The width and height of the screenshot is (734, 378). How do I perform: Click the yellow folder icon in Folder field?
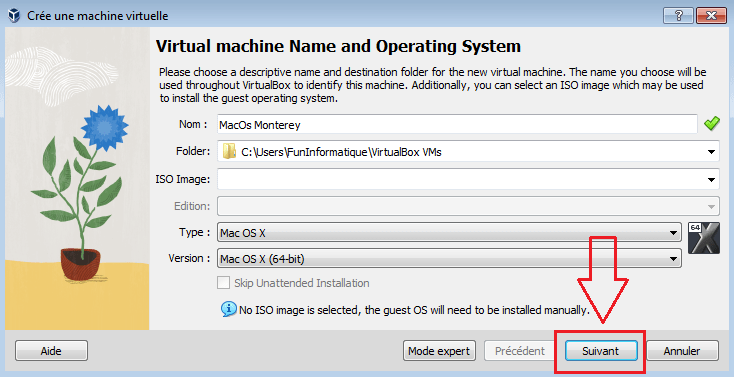229,152
